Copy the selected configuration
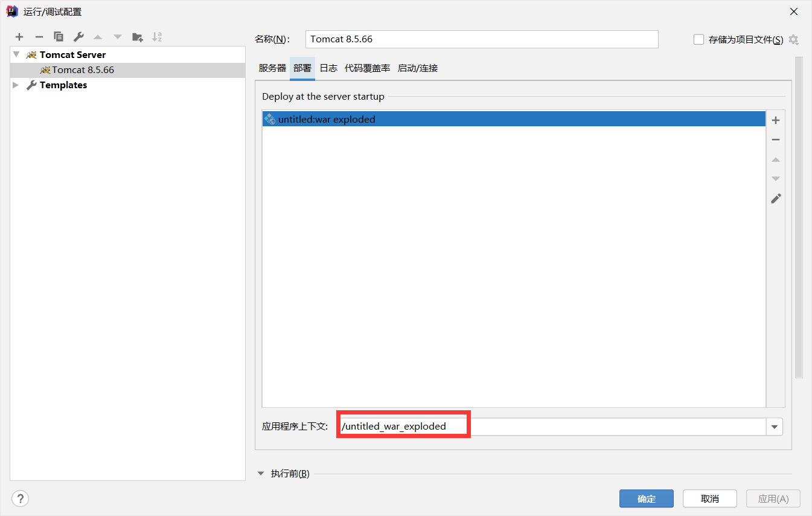This screenshot has width=812, height=516. [59, 37]
